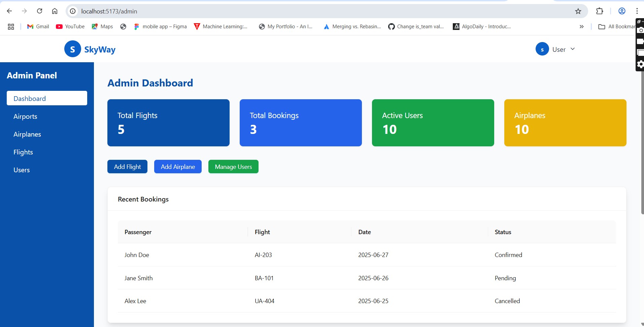The image size is (644, 327).
Task: Click the Add Flight button
Action: [x=127, y=167]
